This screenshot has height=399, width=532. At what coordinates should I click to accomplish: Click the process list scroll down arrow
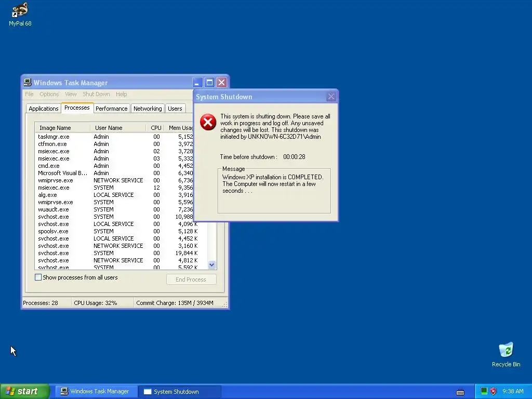212,264
